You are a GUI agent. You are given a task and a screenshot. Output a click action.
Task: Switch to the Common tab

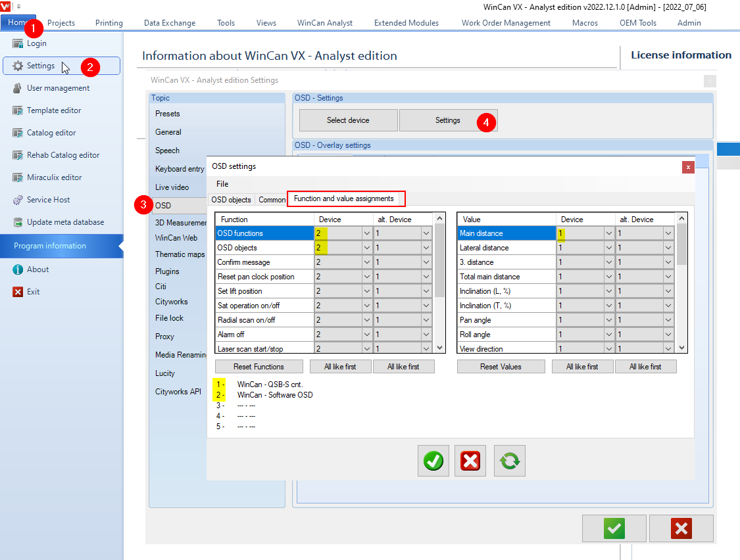(271, 199)
